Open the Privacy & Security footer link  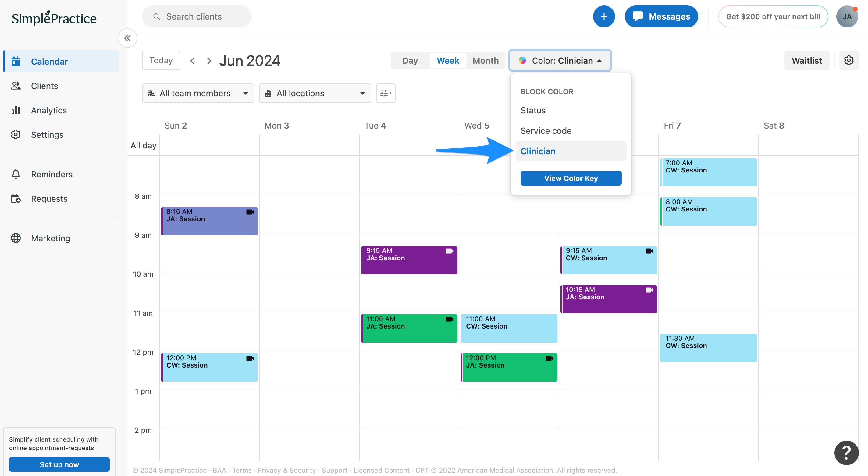coord(287,470)
